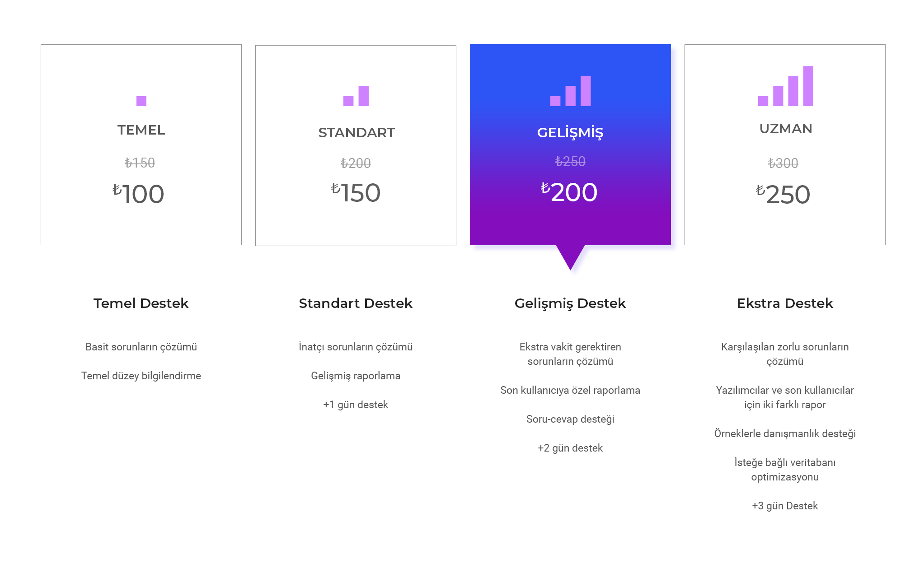Open the Temel Destek heading

tap(141, 303)
